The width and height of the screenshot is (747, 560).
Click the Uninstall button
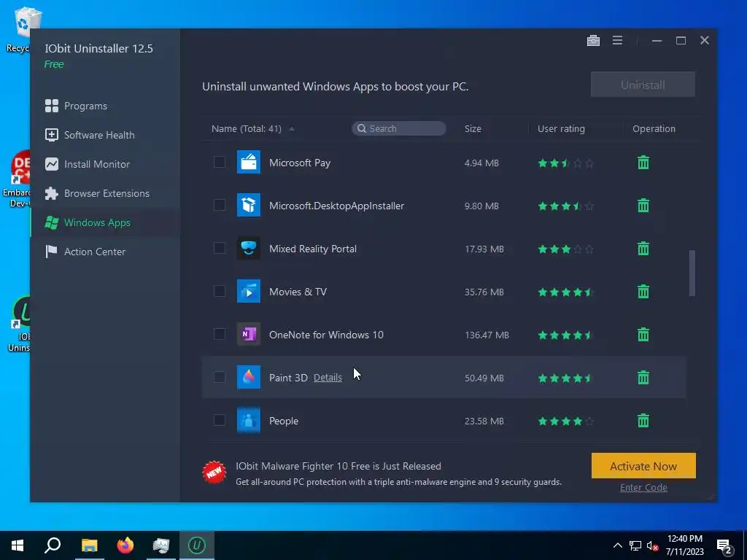pos(643,85)
